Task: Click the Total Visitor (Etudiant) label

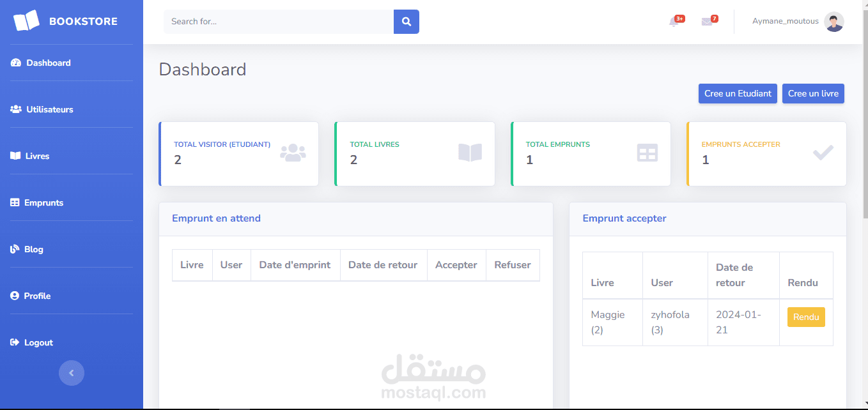Action: 222,144
